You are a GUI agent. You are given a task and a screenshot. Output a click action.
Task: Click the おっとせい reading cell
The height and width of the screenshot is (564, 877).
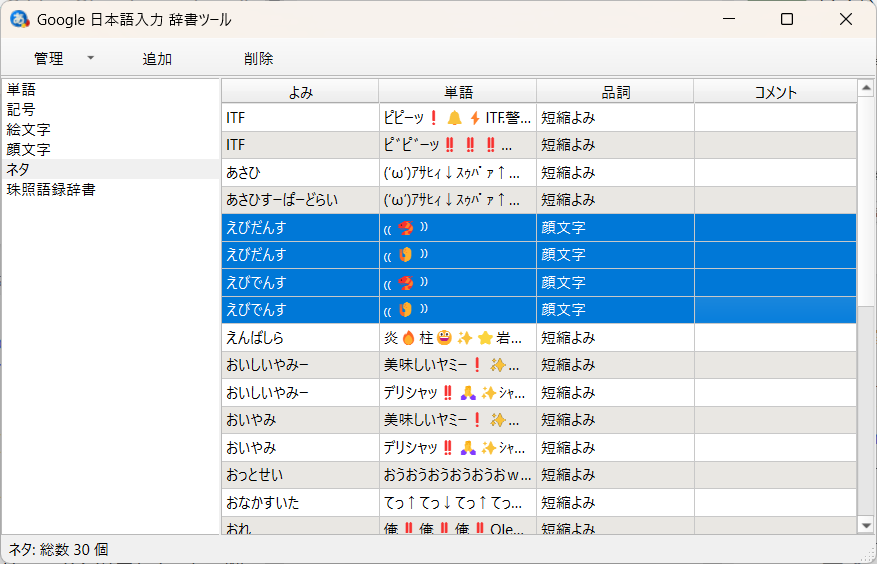pos(300,475)
